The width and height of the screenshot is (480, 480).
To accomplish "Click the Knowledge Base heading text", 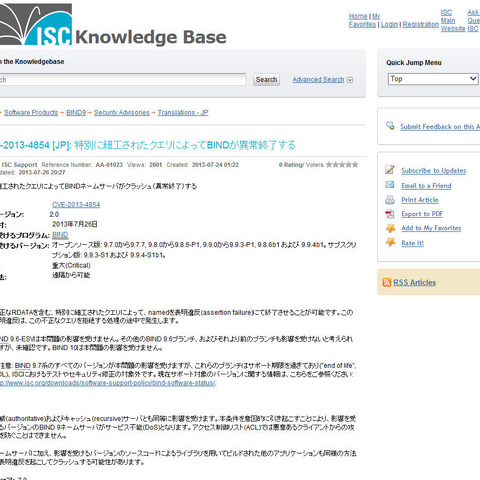I will click(151, 37).
